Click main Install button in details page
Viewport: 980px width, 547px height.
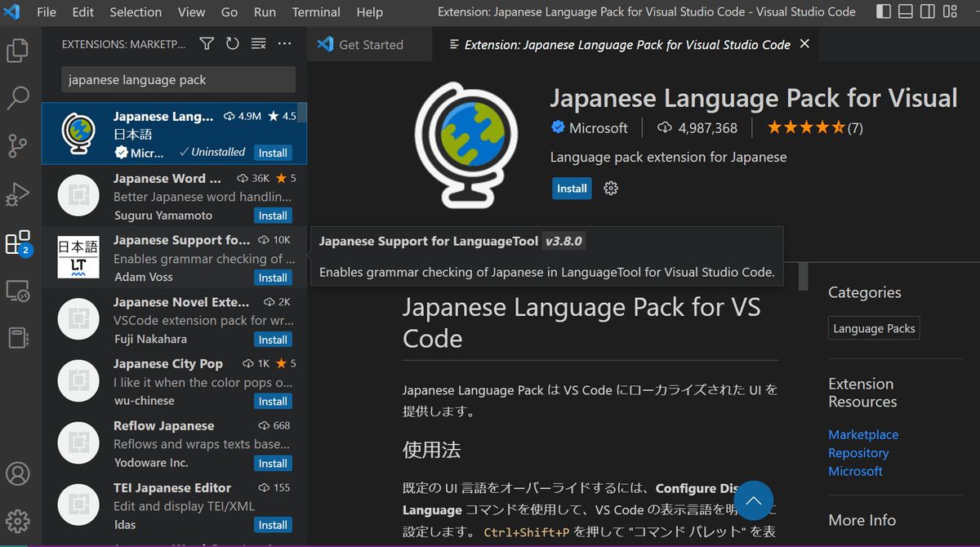pyautogui.click(x=572, y=189)
